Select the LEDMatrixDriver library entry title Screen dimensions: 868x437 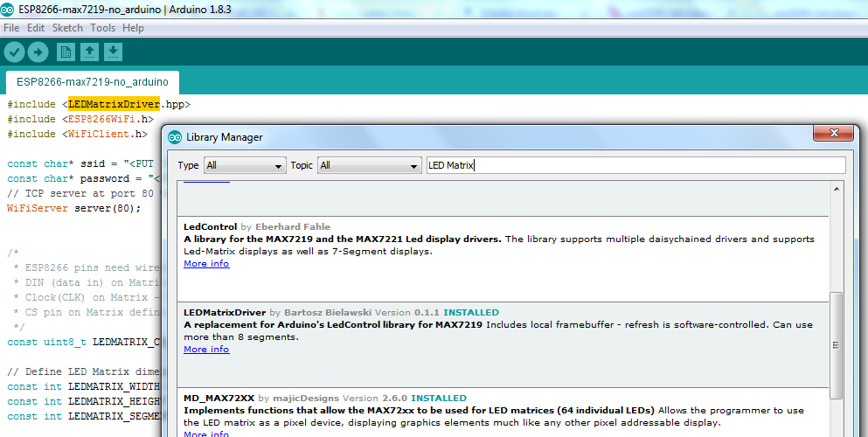click(225, 313)
